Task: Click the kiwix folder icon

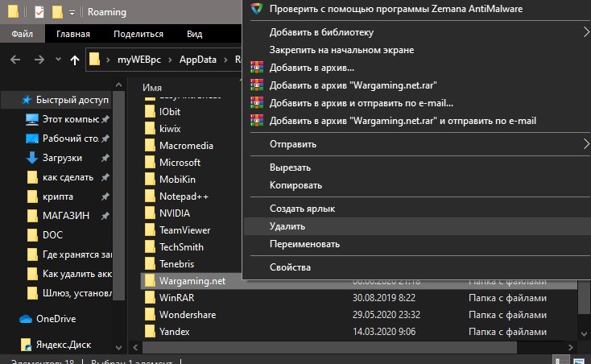Action: point(150,129)
